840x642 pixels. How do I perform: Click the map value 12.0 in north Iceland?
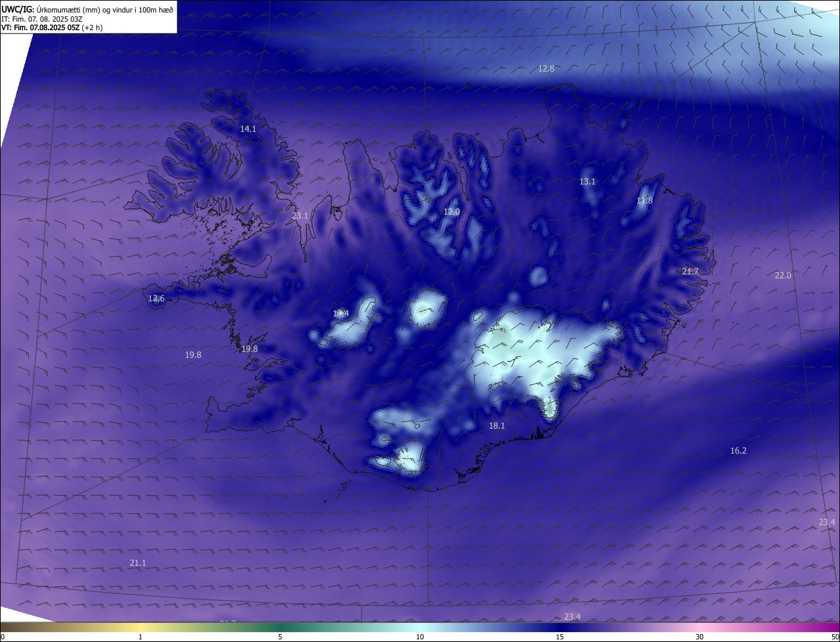(x=451, y=212)
